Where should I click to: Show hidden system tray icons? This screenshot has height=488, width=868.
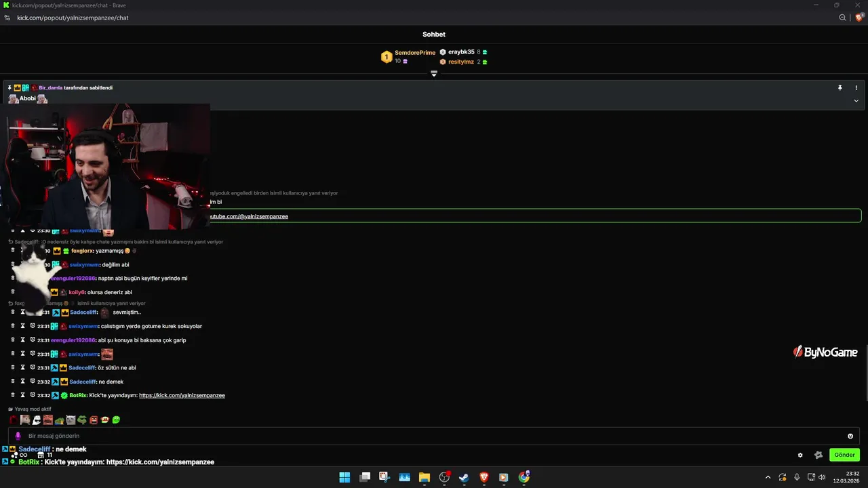point(768,477)
